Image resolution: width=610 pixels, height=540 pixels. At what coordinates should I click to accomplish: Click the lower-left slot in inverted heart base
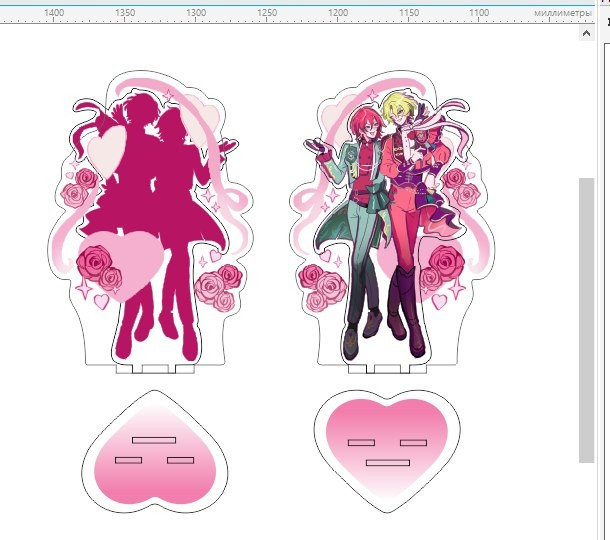(128, 460)
